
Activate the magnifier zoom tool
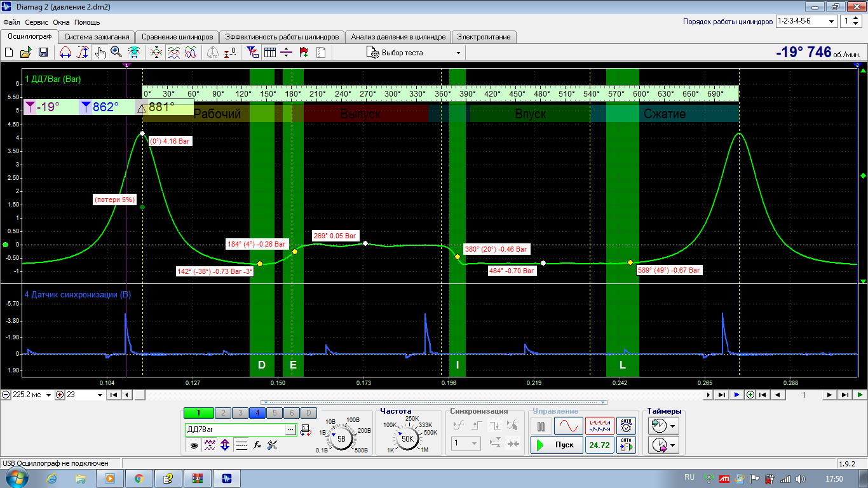pyautogui.click(x=116, y=53)
